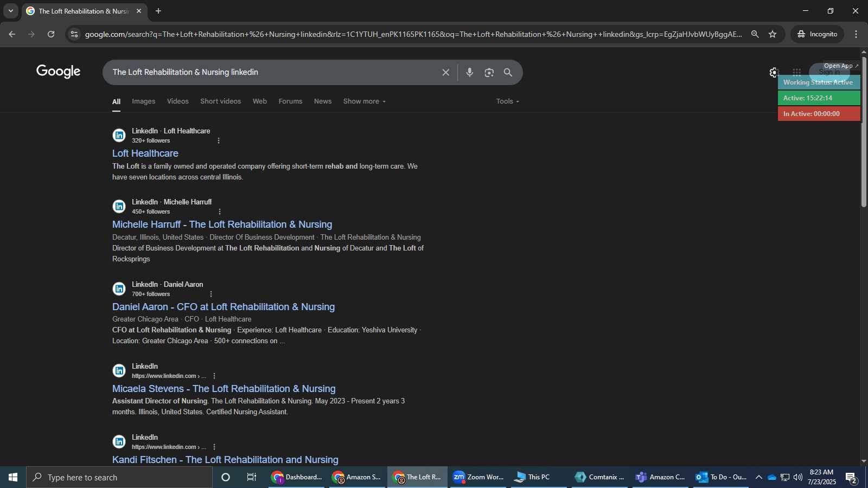Switch to News results tab
The width and height of the screenshot is (868, 488).
pyautogui.click(x=322, y=101)
